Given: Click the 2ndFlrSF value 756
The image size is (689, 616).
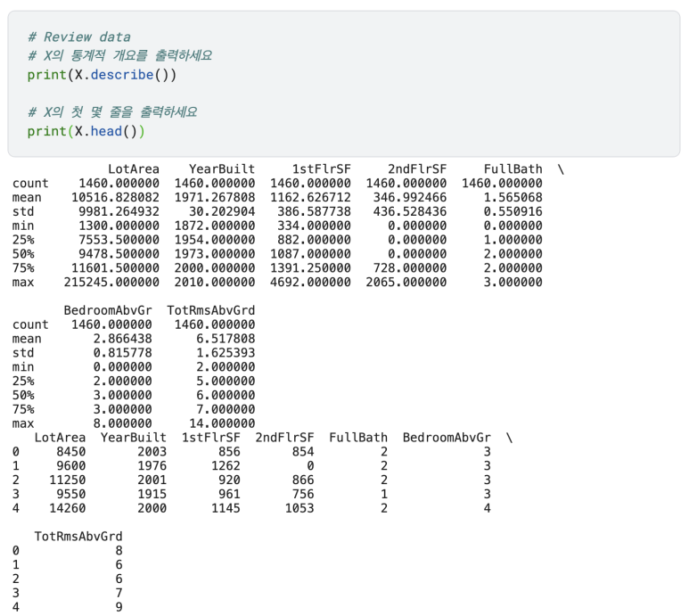Looking at the screenshot, I should (303, 494).
